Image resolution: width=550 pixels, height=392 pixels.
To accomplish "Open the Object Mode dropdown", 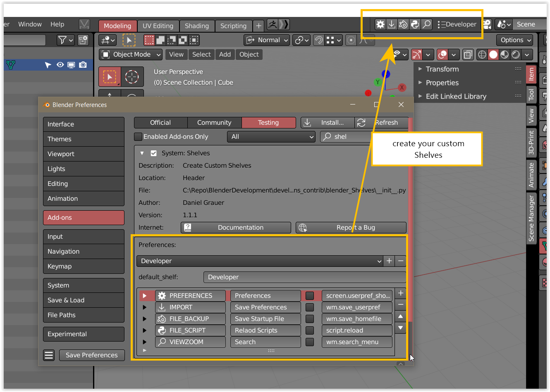I will click(131, 55).
